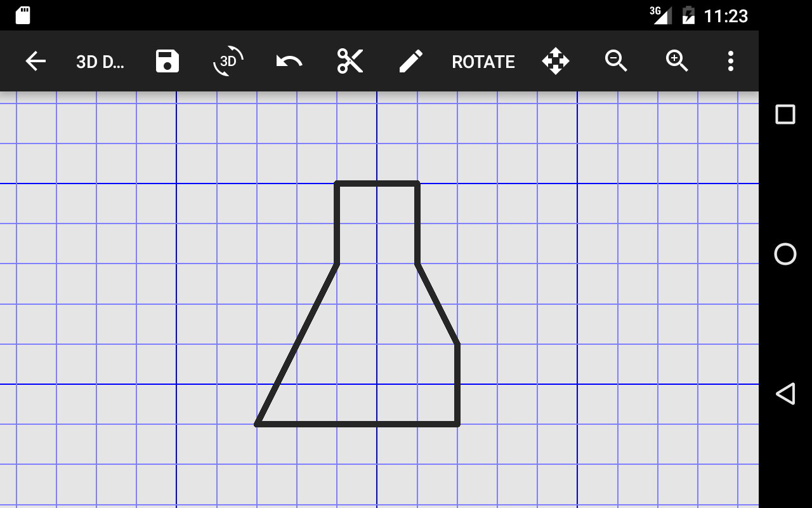Undo the last drawing action
The image size is (812, 508).
tap(289, 61)
